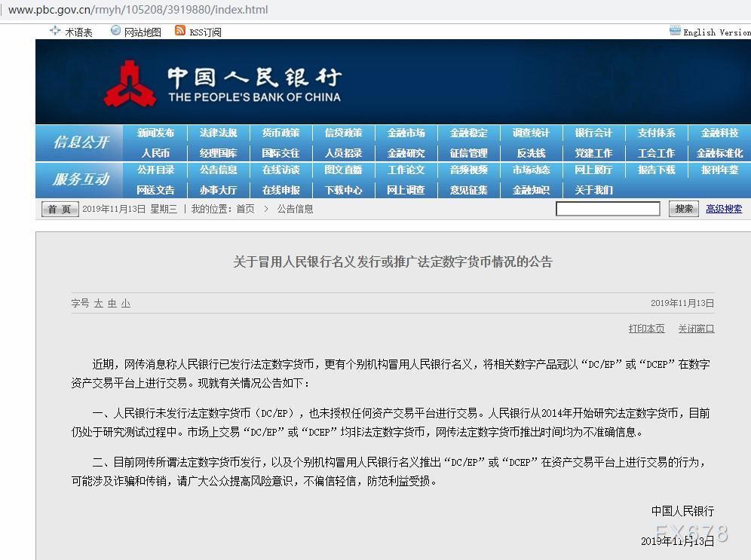The width and height of the screenshot is (751, 560).
Task: Click the English Version icon
Action: point(675,31)
